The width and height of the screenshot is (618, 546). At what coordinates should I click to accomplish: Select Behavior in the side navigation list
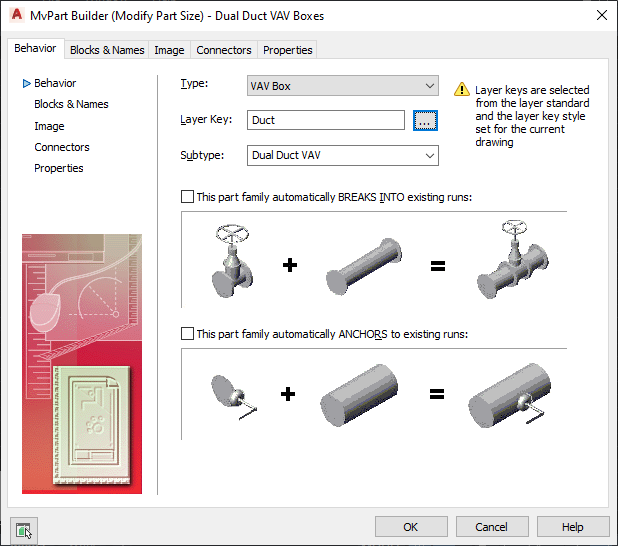coord(55,83)
